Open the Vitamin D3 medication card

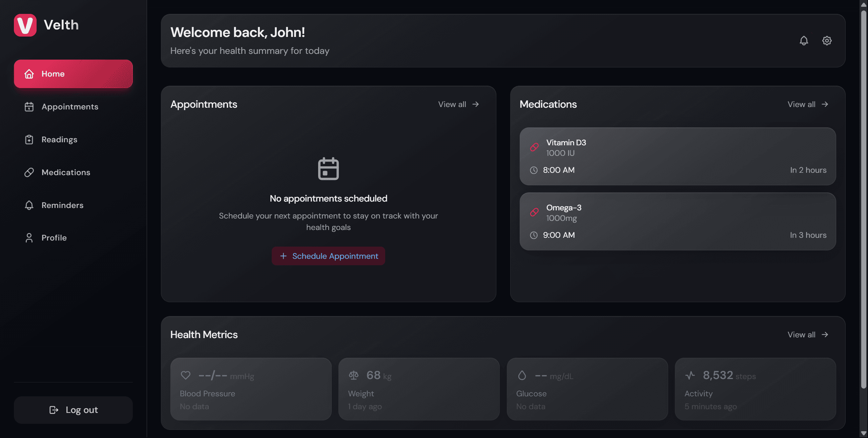click(x=678, y=156)
